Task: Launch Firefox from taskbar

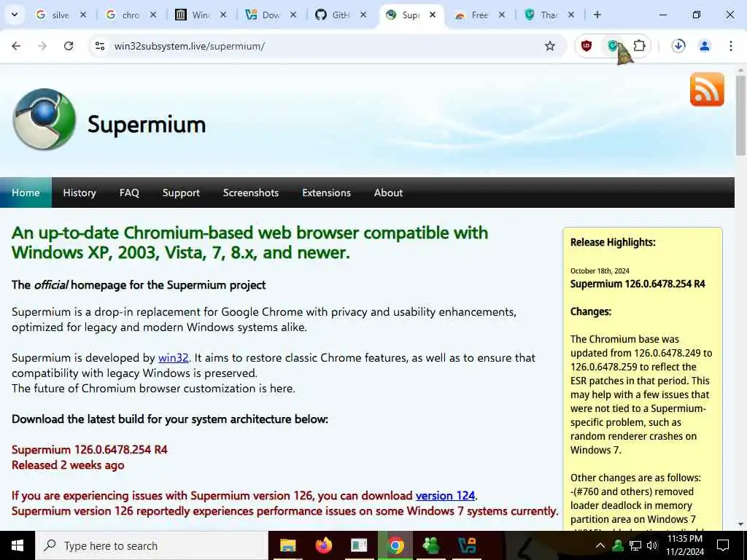Action: click(324, 545)
